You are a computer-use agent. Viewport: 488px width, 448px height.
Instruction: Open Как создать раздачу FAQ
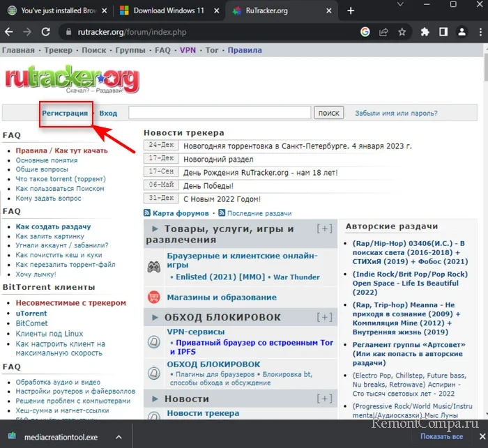coord(53,226)
